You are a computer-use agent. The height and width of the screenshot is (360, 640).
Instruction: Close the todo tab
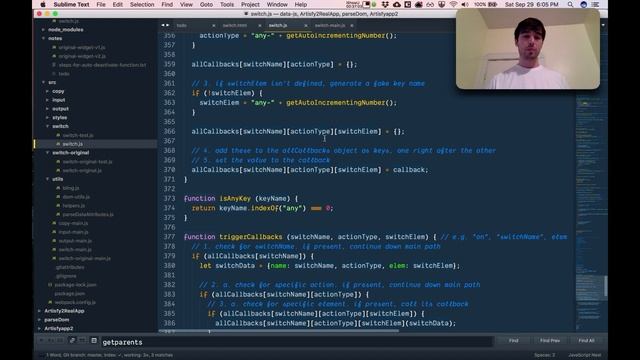213,25
